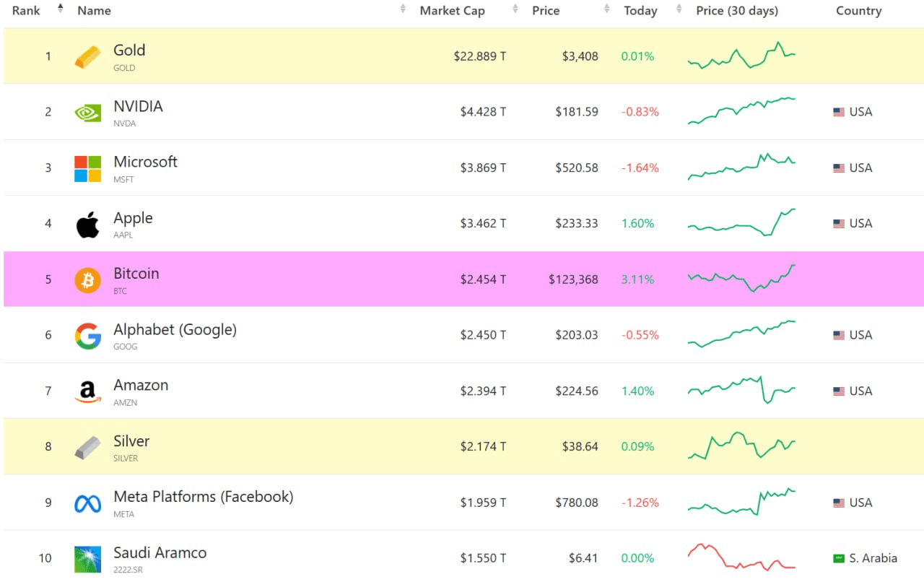This screenshot has height=582, width=924.
Task: Click the USA flag in Apple row
Action: (x=839, y=224)
